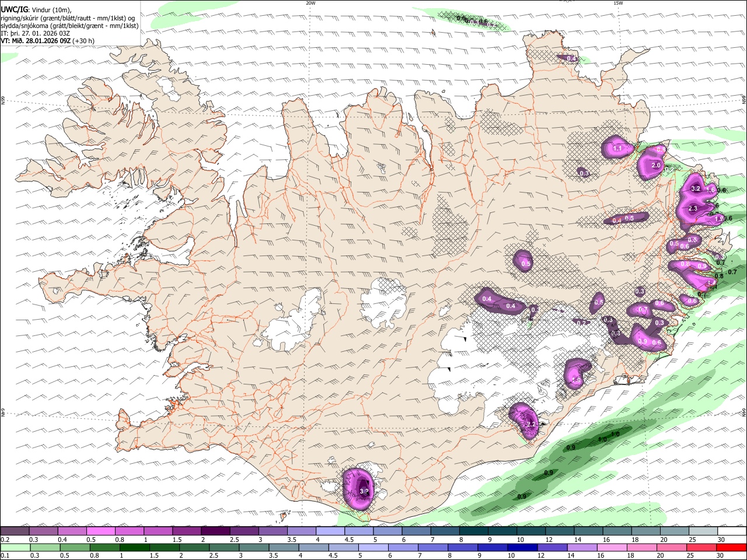Click the 'rigning/skúrir (grænt/blátt/rautt' legend line
The width and height of the screenshot is (747, 560).
click(68, 18)
